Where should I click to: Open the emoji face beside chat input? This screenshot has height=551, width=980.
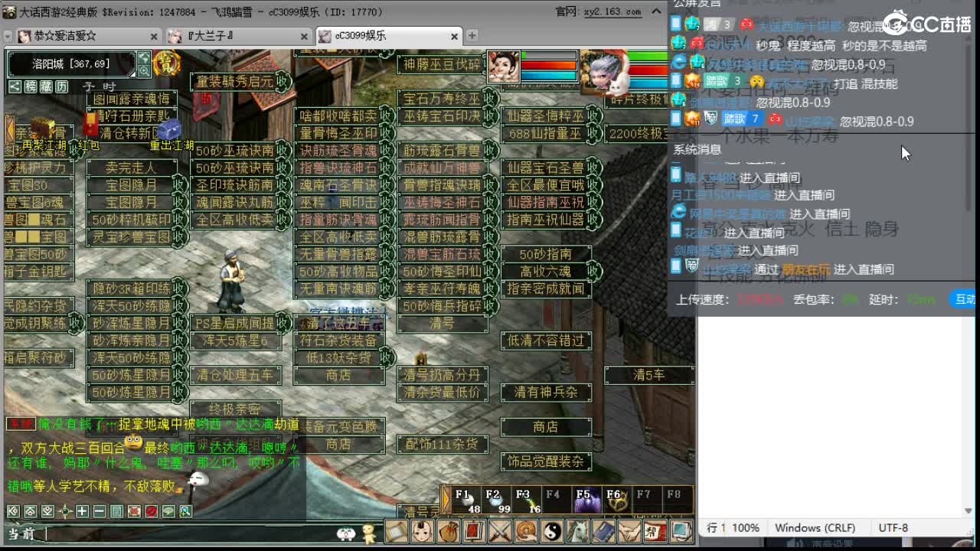(x=345, y=533)
